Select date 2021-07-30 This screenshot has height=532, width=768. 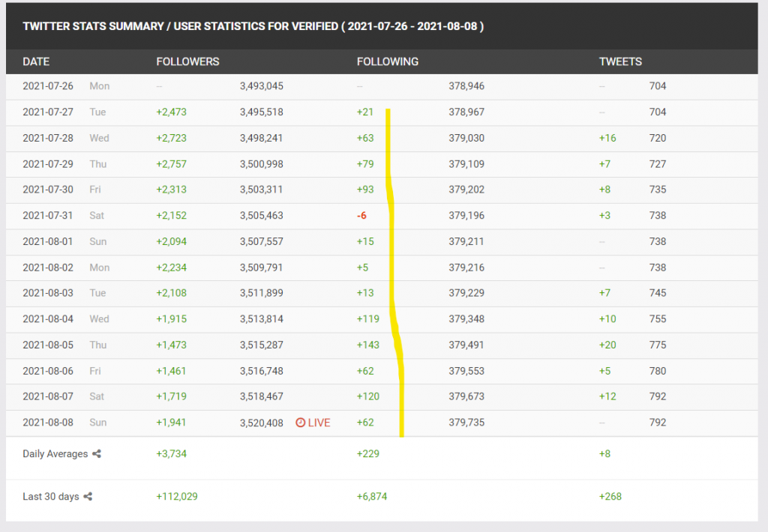47,190
